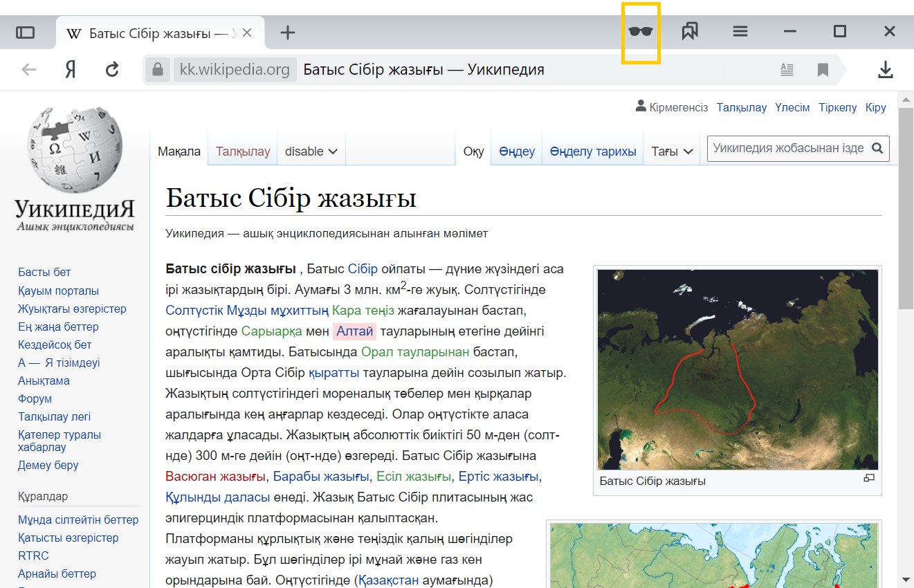
Task: Follow the Есіл жазығы link
Action: point(414,477)
